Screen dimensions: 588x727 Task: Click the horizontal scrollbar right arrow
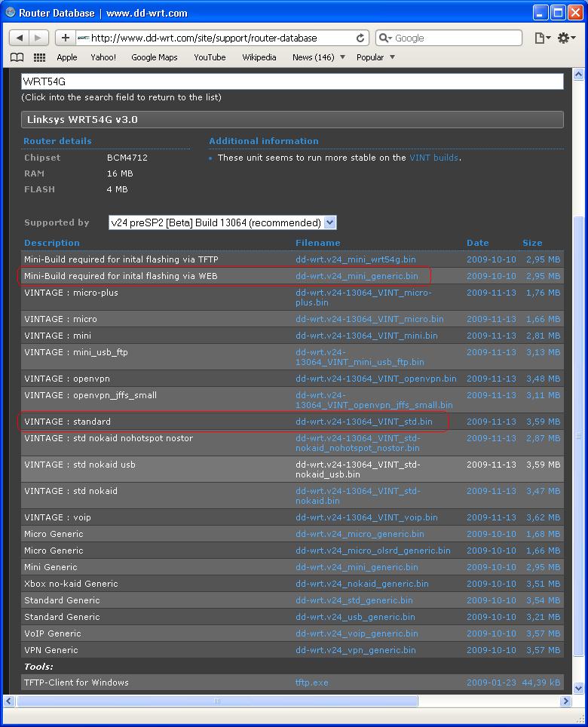pos(565,701)
